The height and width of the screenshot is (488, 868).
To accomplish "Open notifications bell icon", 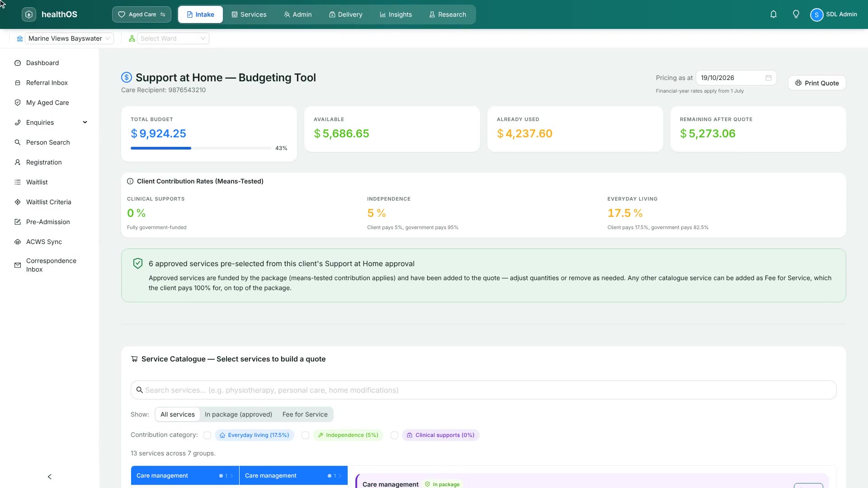I will pyautogui.click(x=774, y=14).
